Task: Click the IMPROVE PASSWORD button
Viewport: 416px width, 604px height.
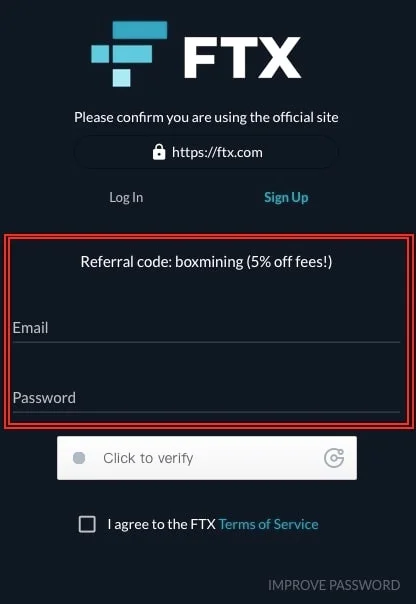Action: click(x=334, y=585)
